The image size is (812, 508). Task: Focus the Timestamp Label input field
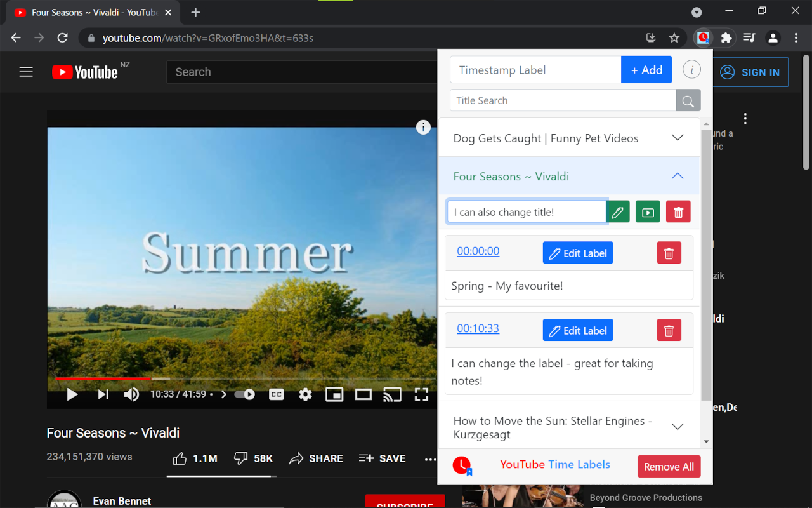click(535, 70)
